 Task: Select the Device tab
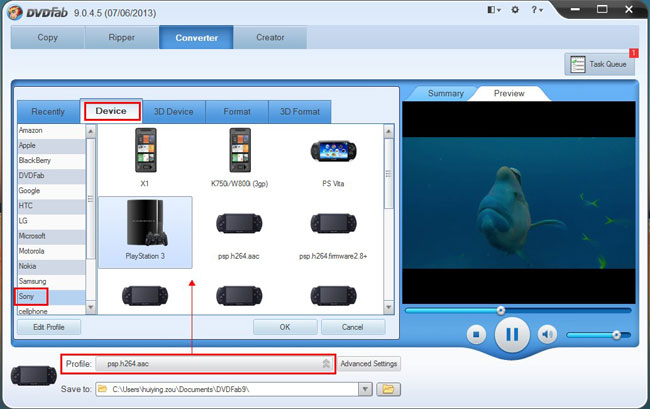(111, 111)
